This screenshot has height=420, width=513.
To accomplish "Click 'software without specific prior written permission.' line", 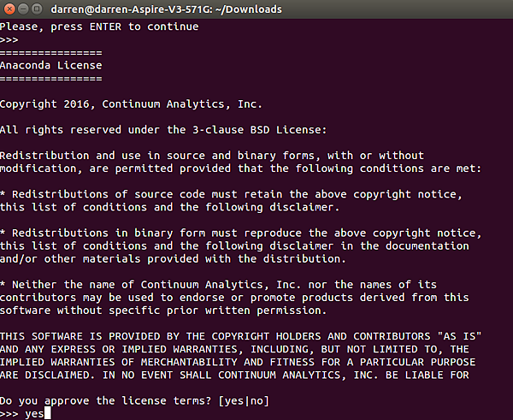I will pos(163,311).
